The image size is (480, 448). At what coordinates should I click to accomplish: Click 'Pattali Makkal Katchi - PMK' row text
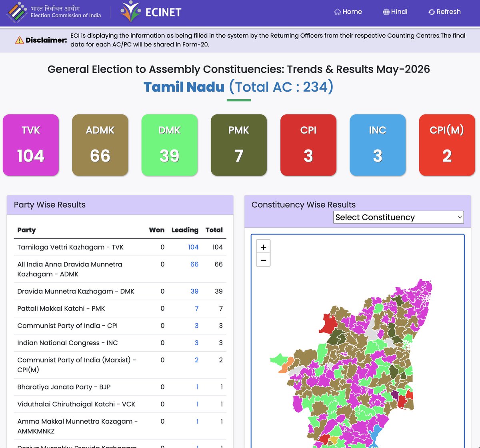coord(61,308)
